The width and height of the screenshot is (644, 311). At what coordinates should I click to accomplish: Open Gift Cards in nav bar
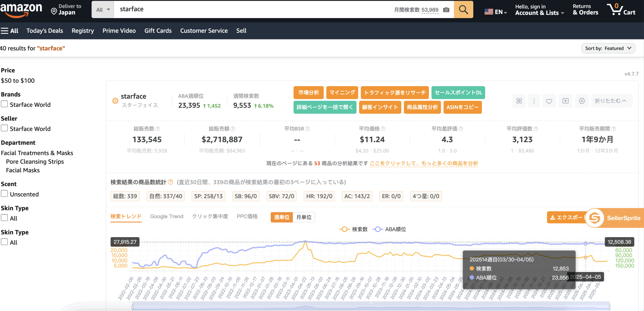[x=158, y=31]
